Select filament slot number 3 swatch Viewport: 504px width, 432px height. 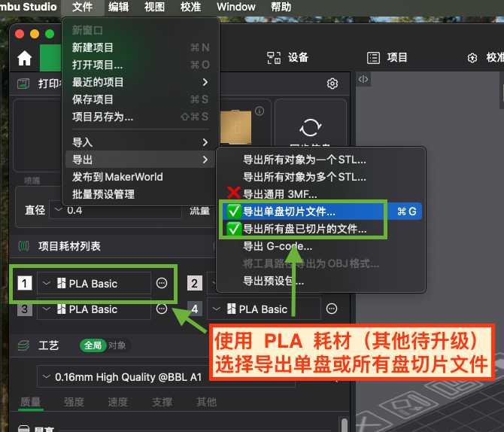pyautogui.click(x=25, y=309)
